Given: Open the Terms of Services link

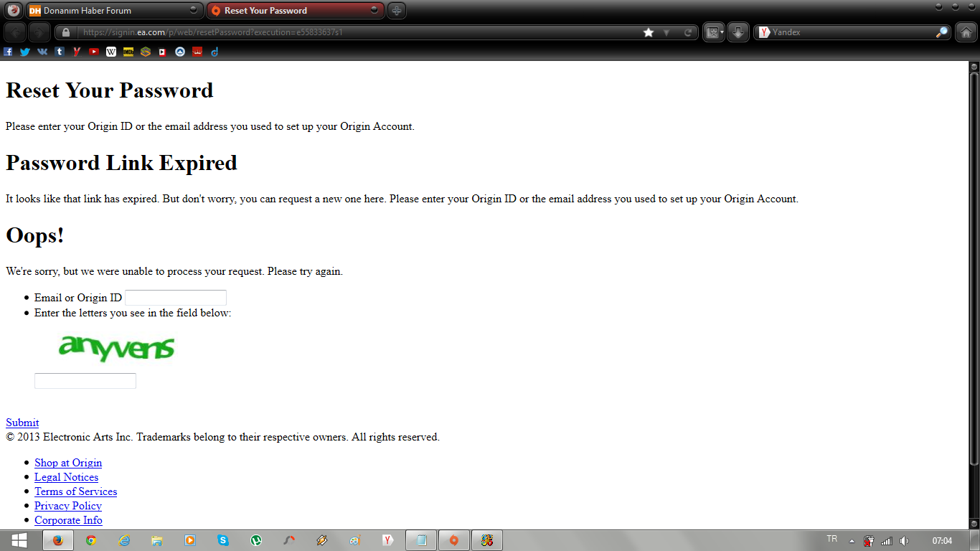Looking at the screenshot, I should [x=76, y=491].
